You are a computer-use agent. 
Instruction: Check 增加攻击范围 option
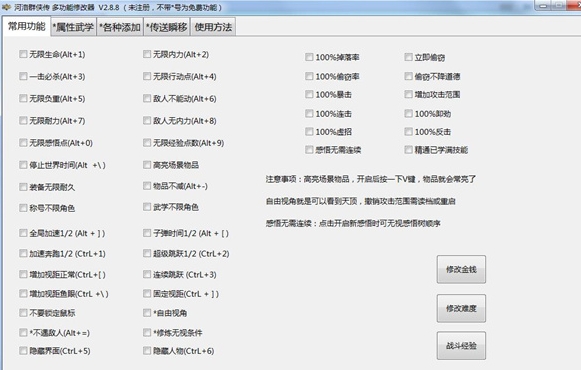(408, 94)
